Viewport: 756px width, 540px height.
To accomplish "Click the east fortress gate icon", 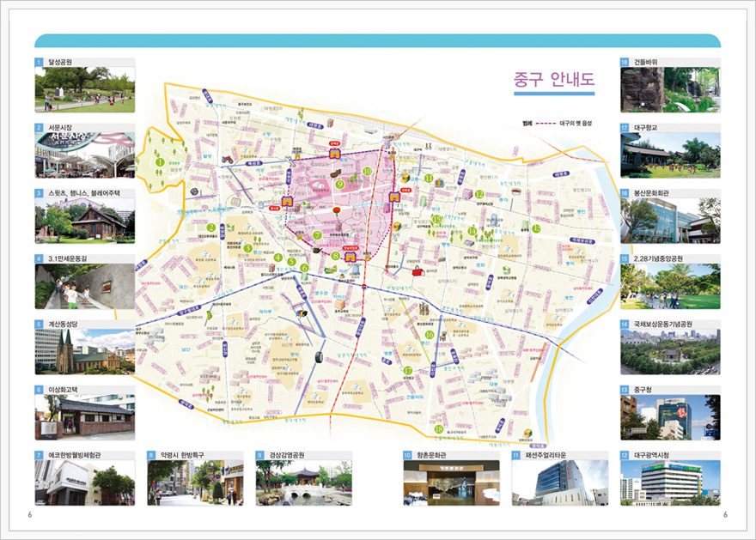I will point(394,197).
